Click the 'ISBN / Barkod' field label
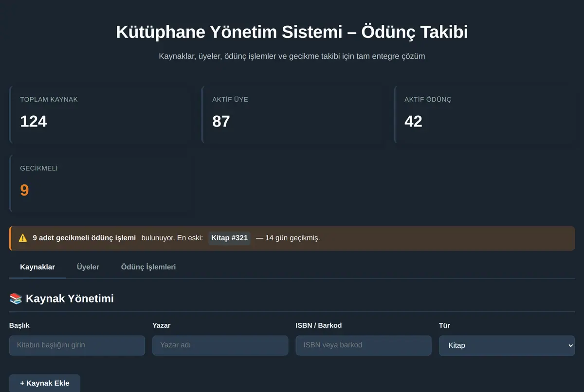The height and width of the screenshot is (392, 584). [319, 325]
